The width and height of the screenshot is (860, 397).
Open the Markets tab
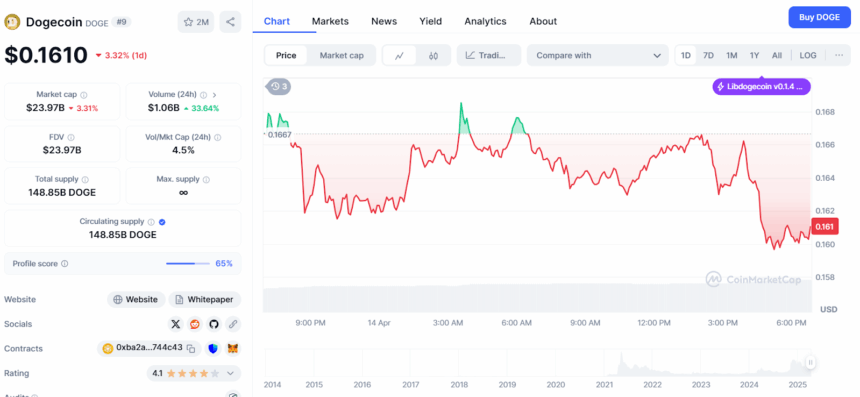(330, 21)
